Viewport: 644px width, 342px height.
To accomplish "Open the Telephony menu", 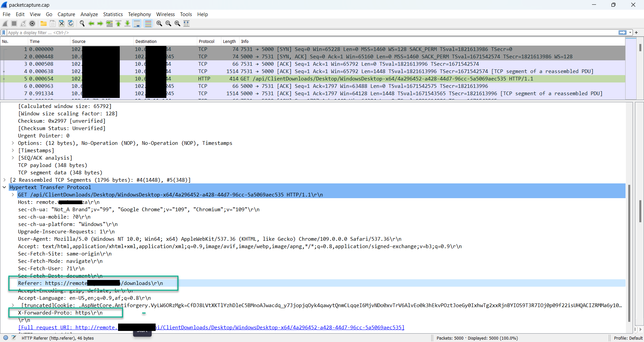I will pyautogui.click(x=139, y=14).
